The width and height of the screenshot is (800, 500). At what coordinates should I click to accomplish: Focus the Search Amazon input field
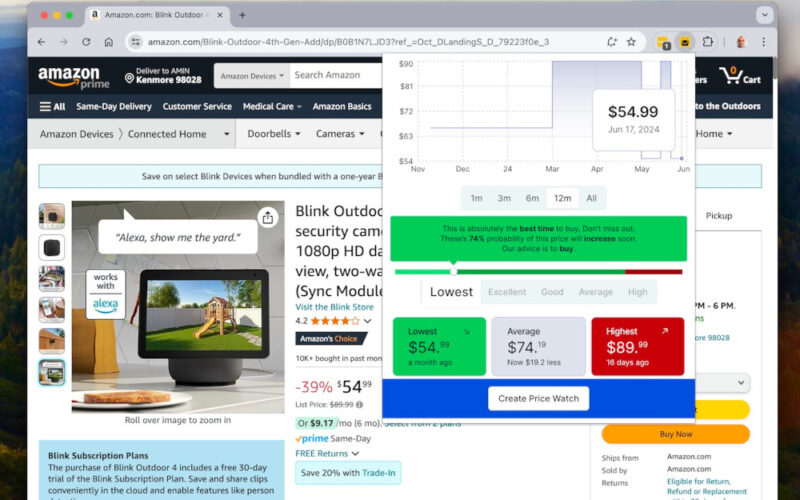[337, 76]
